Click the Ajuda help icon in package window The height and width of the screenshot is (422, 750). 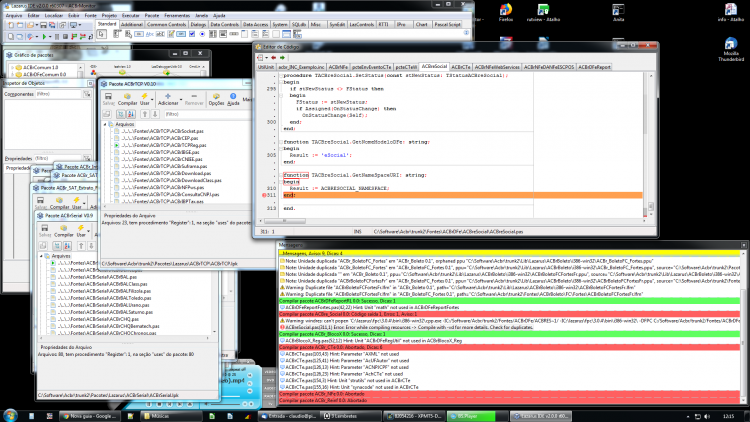pos(233,100)
